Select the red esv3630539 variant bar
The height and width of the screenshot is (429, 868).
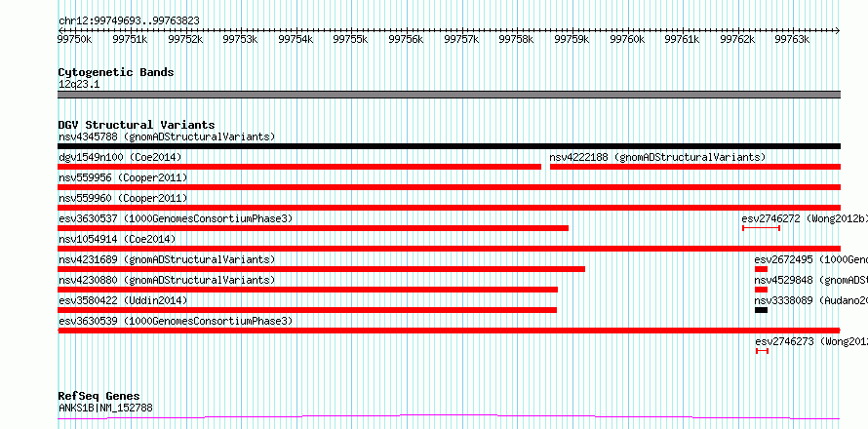tap(449, 331)
